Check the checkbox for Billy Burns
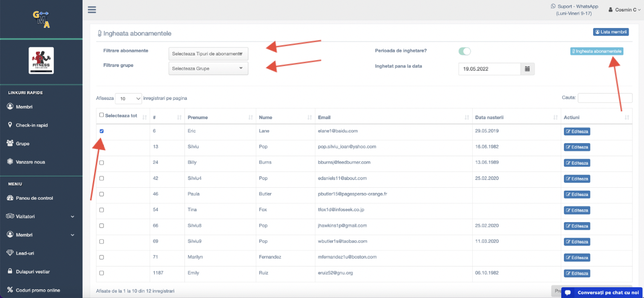Screen dimensions: 644x298 (x=102, y=163)
